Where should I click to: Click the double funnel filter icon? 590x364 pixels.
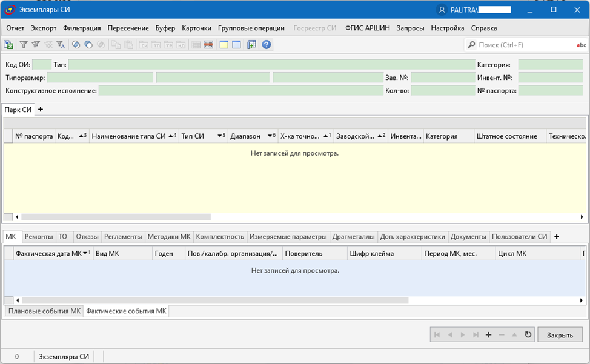click(x=36, y=45)
